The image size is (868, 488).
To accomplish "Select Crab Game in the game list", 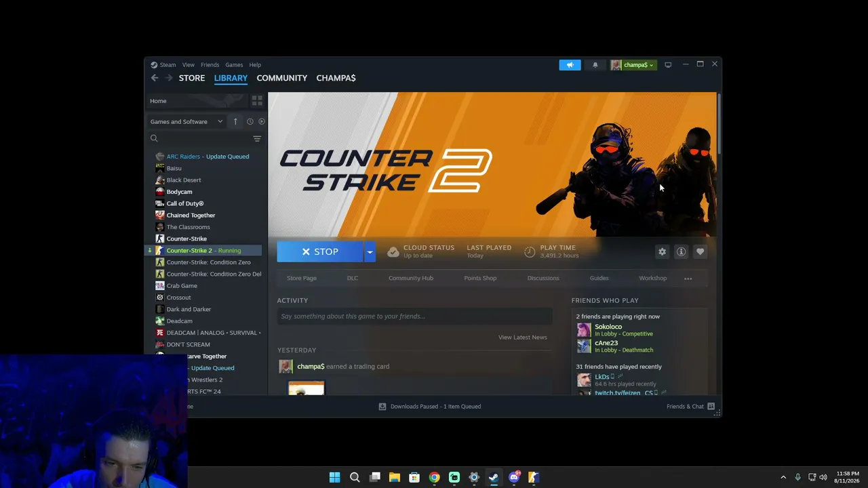I will (x=205, y=286).
